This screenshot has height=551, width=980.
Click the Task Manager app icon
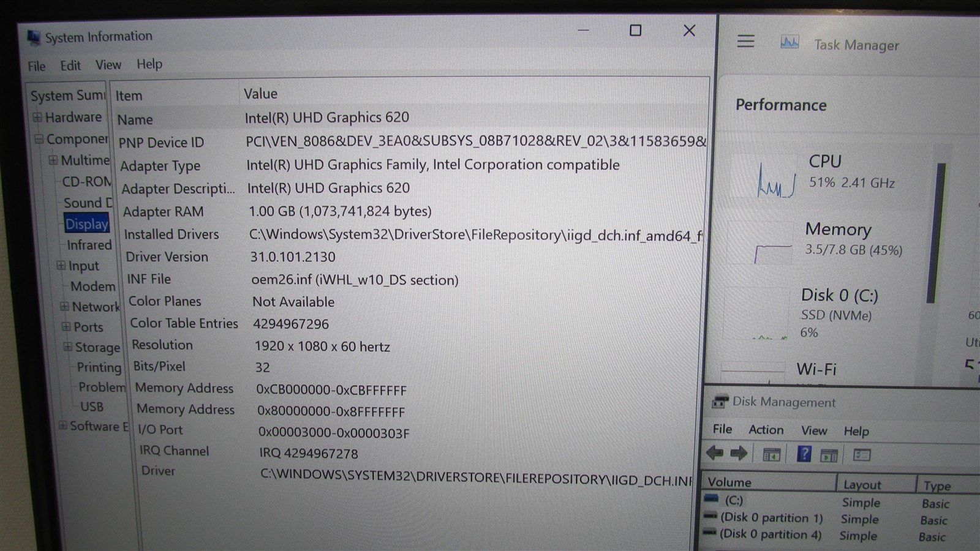coord(790,43)
